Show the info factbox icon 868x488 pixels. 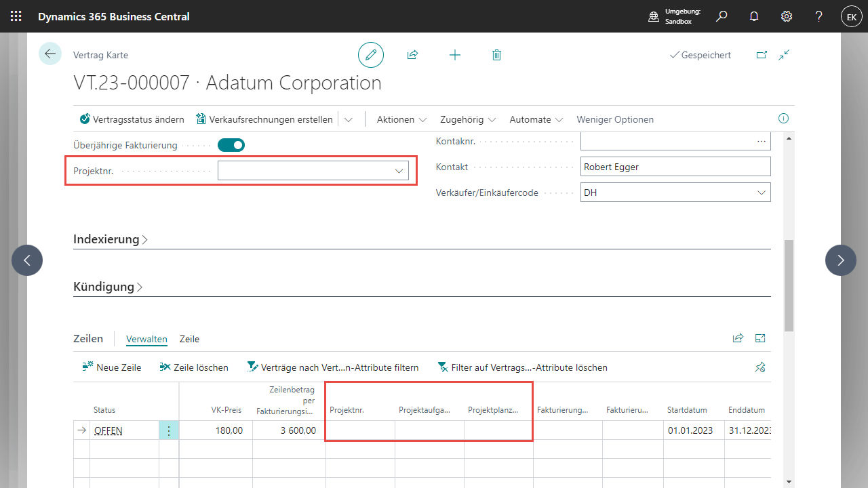pyautogui.click(x=784, y=119)
